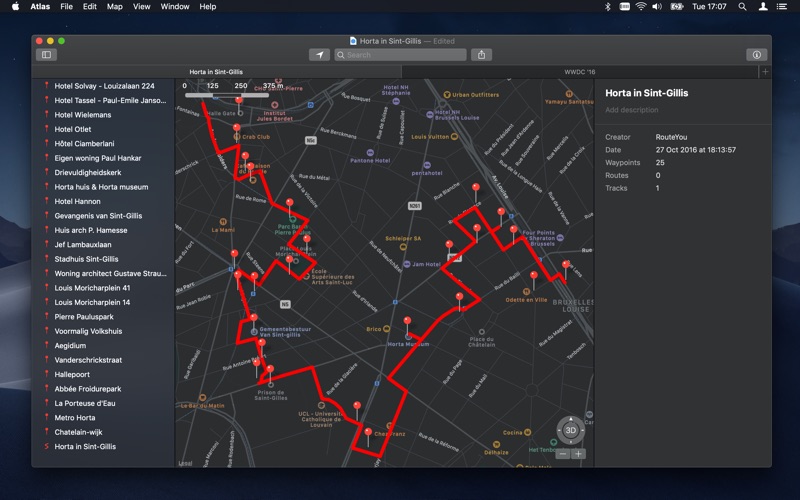Screen dimensions: 800x500
Task: Click the Prison de Saint-Gilles map label
Action: 271,395
